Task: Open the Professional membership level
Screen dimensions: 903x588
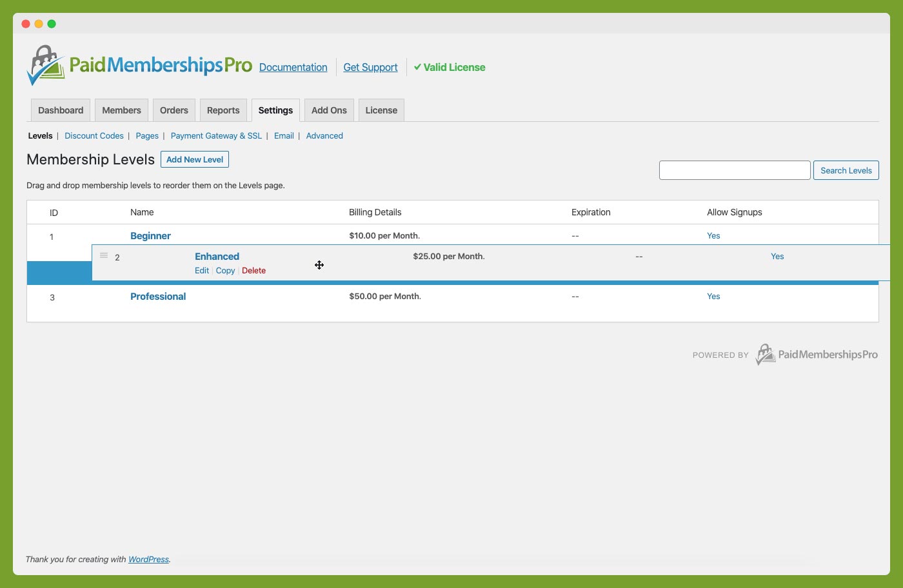Action: pyautogui.click(x=158, y=297)
